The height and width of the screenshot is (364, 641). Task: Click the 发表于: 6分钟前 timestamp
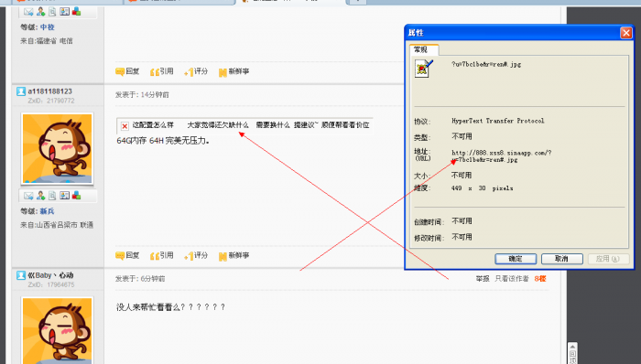140,279
